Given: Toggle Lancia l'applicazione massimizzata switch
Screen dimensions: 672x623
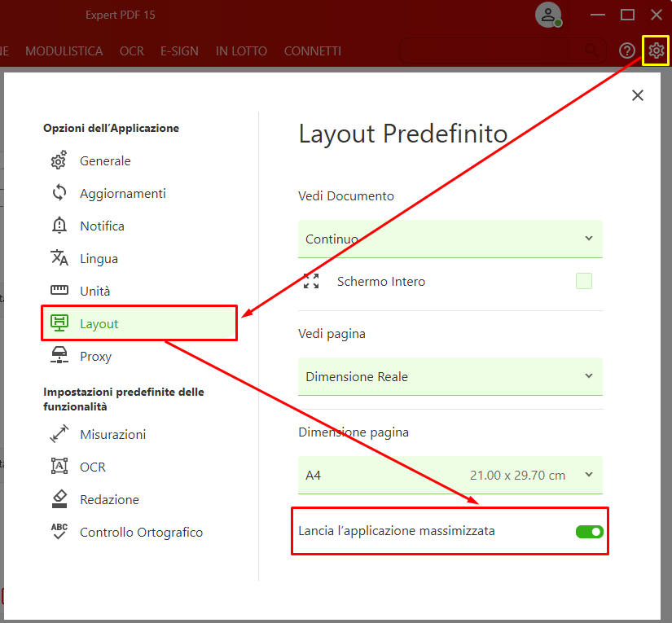Looking at the screenshot, I should [589, 532].
